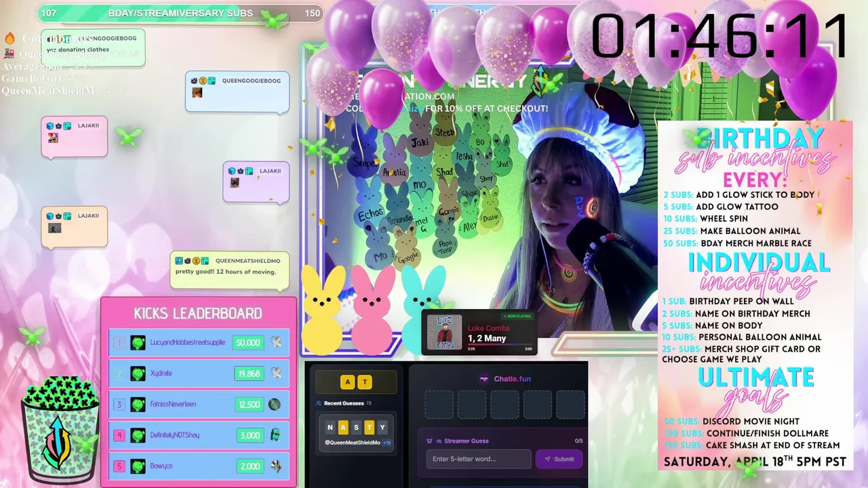The image size is (868, 488).
Task: Click the QUEENMEATSHIELDMO chat username
Action: pyautogui.click(x=248, y=261)
